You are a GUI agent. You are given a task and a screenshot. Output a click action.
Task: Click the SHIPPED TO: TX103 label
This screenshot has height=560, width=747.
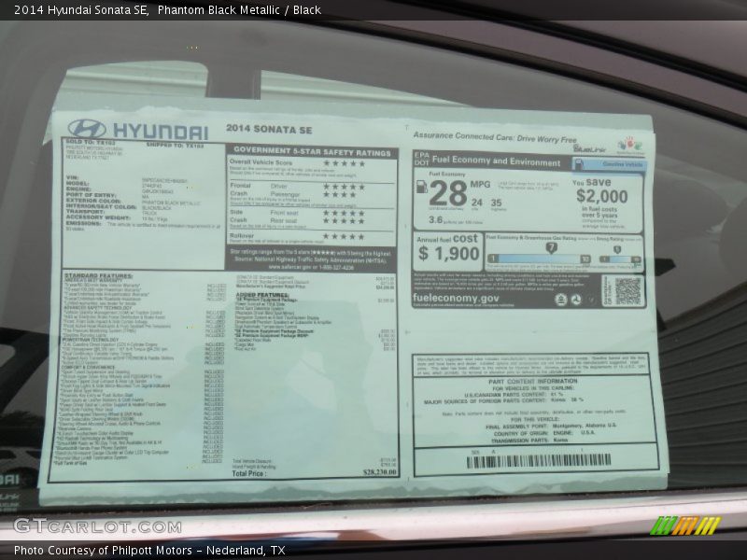click(x=175, y=145)
